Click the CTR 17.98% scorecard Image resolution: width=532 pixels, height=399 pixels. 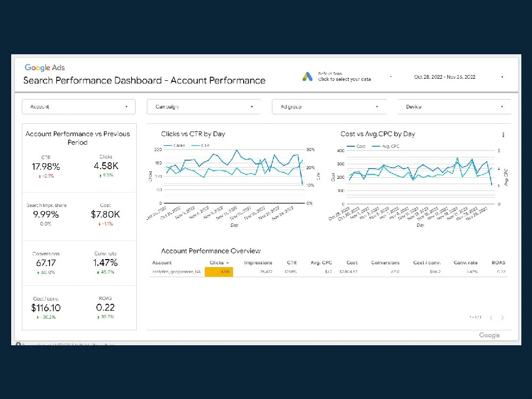46,167
